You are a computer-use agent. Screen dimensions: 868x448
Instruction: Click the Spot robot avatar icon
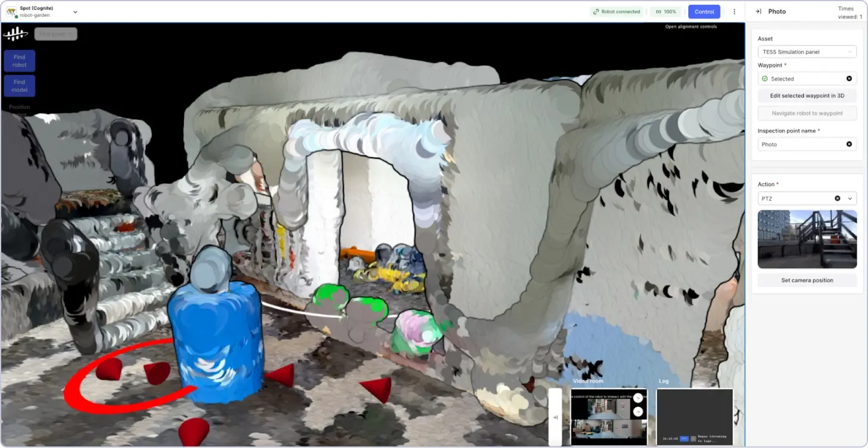point(11,11)
